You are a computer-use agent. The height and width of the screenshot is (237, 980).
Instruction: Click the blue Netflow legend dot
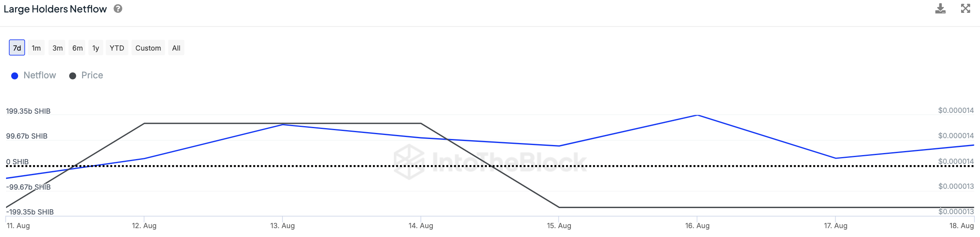pos(15,76)
